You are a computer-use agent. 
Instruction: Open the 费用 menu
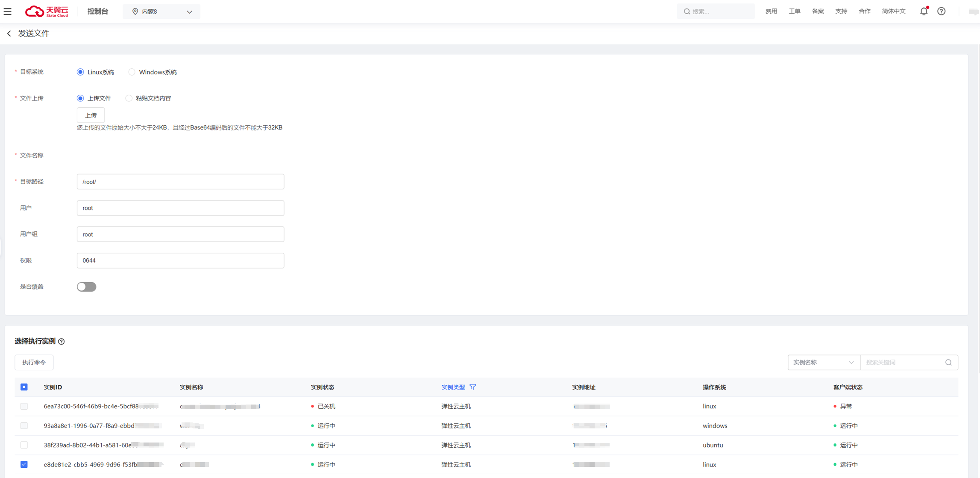coord(771,12)
